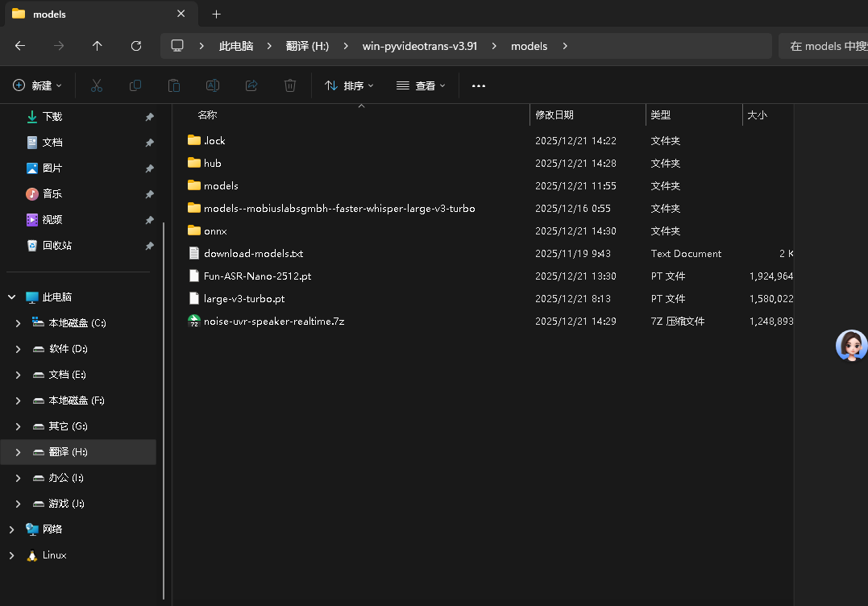
Task: Collapse the 此电脑 tree node
Action: pyautogui.click(x=12, y=297)
